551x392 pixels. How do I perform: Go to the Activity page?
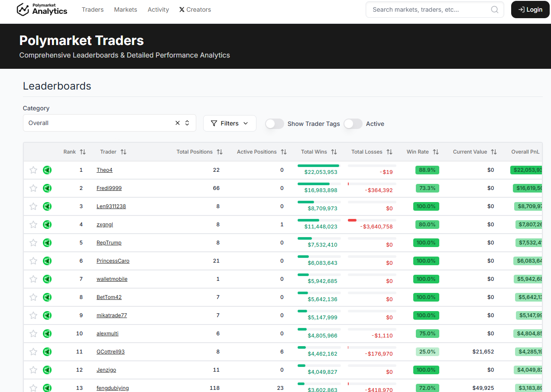click(158, 10)
